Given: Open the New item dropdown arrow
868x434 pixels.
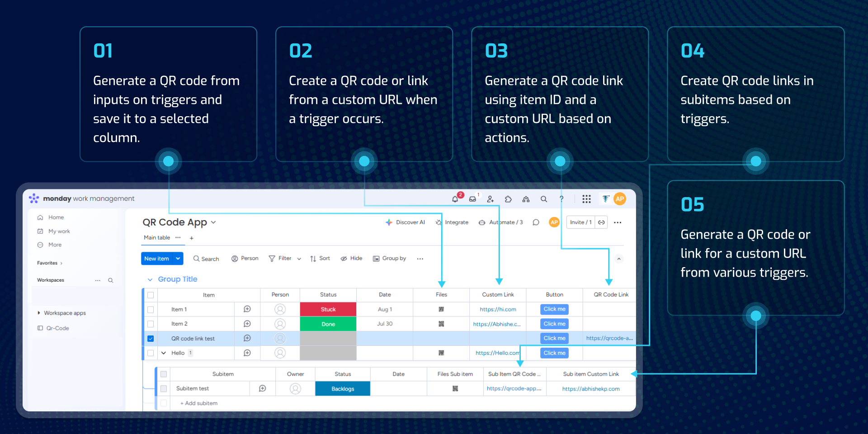Looking at the screenshot, I should coord(178,259).
